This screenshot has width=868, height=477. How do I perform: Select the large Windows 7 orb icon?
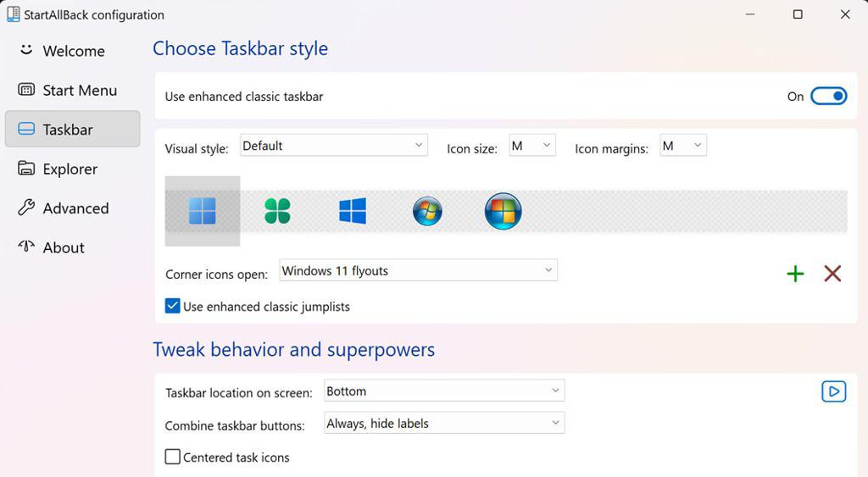point(504,211)
